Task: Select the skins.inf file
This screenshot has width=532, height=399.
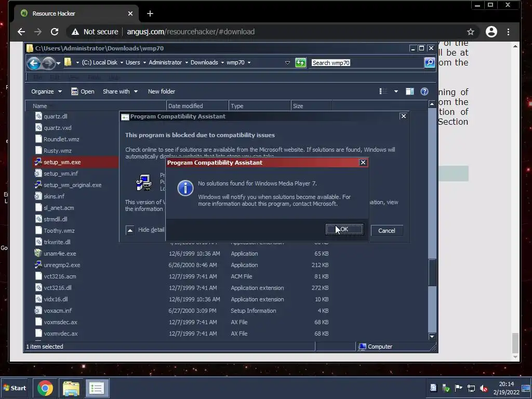Action: pyautogui.click(x=54, y=196)
